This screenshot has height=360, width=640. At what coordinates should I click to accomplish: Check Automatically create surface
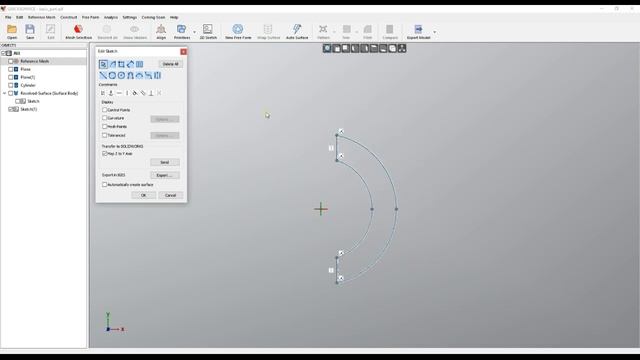click(x=104, y=184)
